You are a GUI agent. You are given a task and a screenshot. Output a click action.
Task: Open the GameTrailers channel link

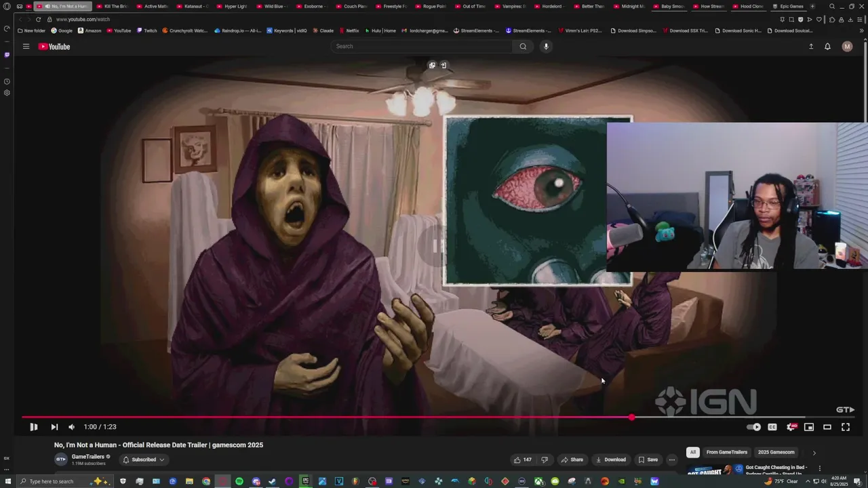[88, 457]
